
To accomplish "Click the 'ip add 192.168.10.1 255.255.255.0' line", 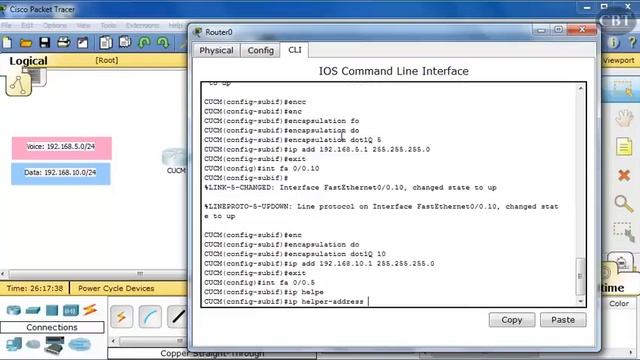I will [319, 264].
